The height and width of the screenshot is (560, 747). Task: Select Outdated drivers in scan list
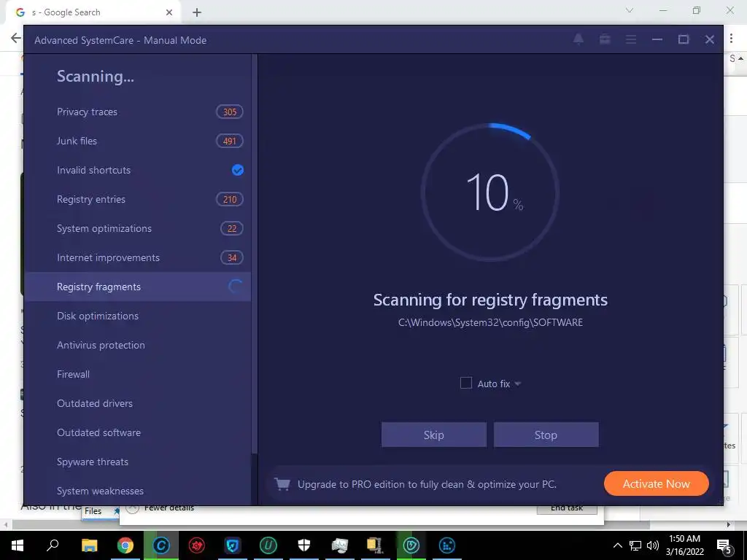(x=137, y=403)
